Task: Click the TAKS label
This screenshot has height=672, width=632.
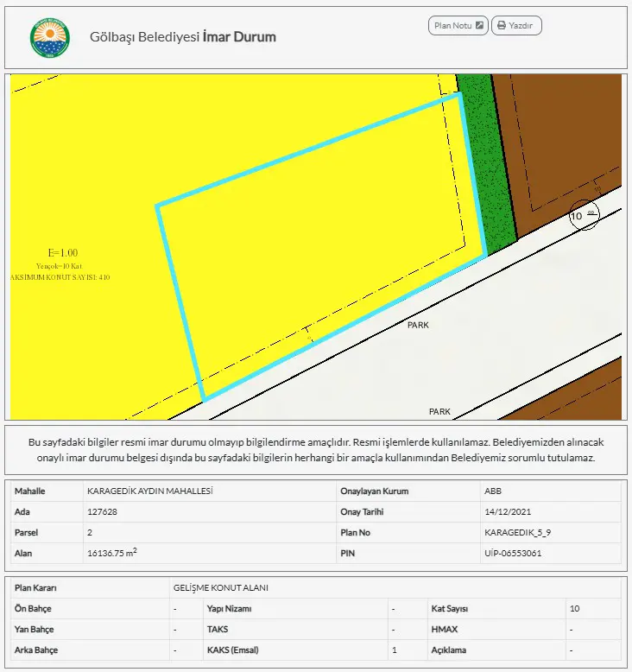Action: coord(218,630)
